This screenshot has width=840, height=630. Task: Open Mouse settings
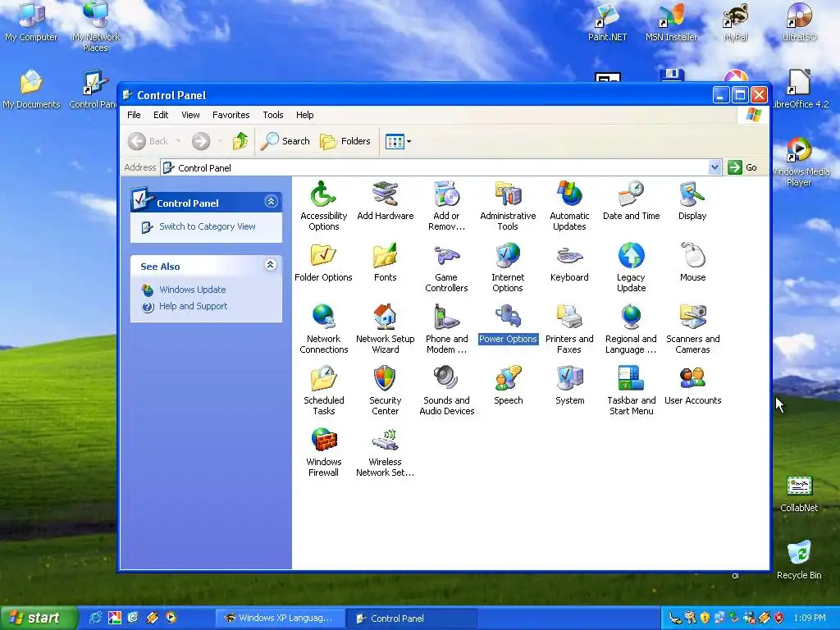pyautogui.click(x=692, y=262)
